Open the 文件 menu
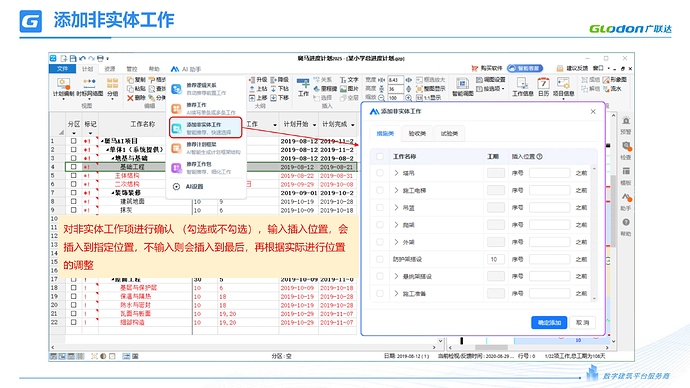Viewport: 690px width, 388px height. click(62, 69)
